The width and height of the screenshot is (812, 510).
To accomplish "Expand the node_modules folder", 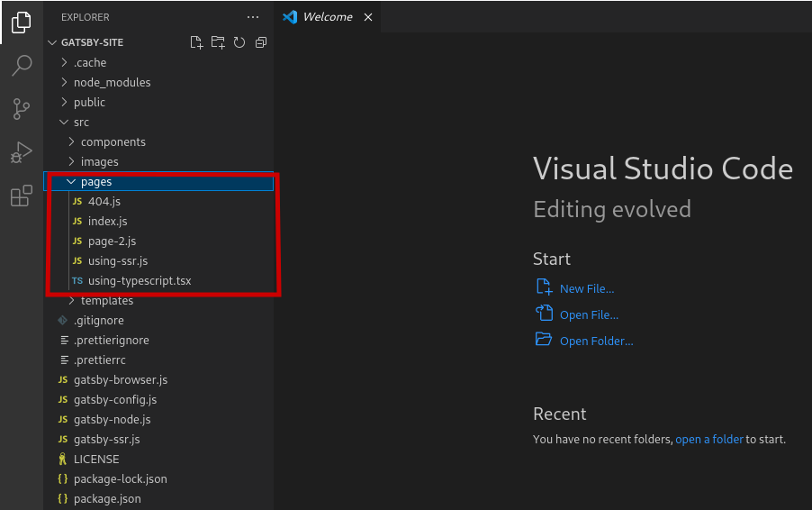I will 112,82.
